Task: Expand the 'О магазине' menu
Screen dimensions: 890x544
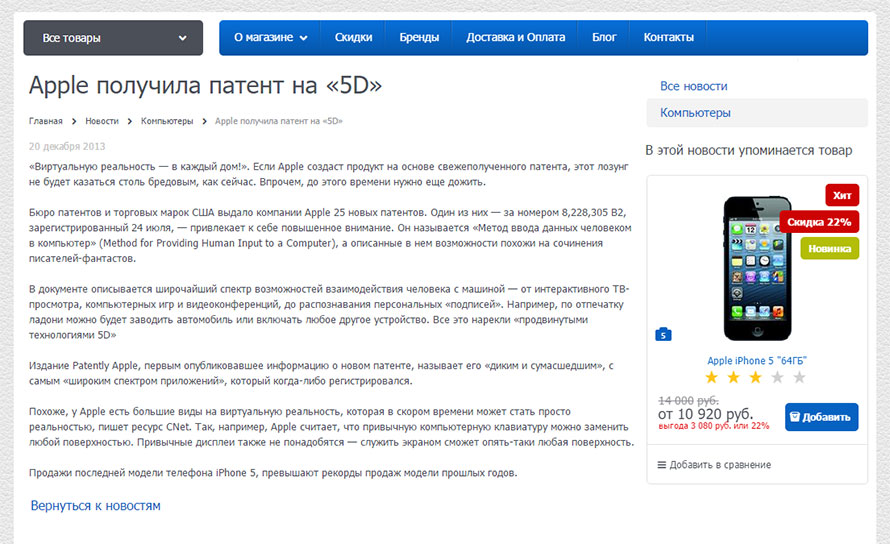Action: coord(270,37)
